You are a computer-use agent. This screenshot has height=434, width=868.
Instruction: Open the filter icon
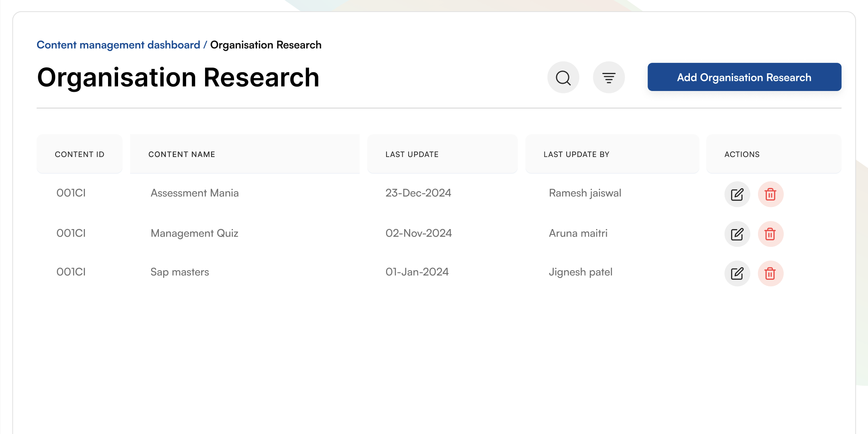[608, 77]
